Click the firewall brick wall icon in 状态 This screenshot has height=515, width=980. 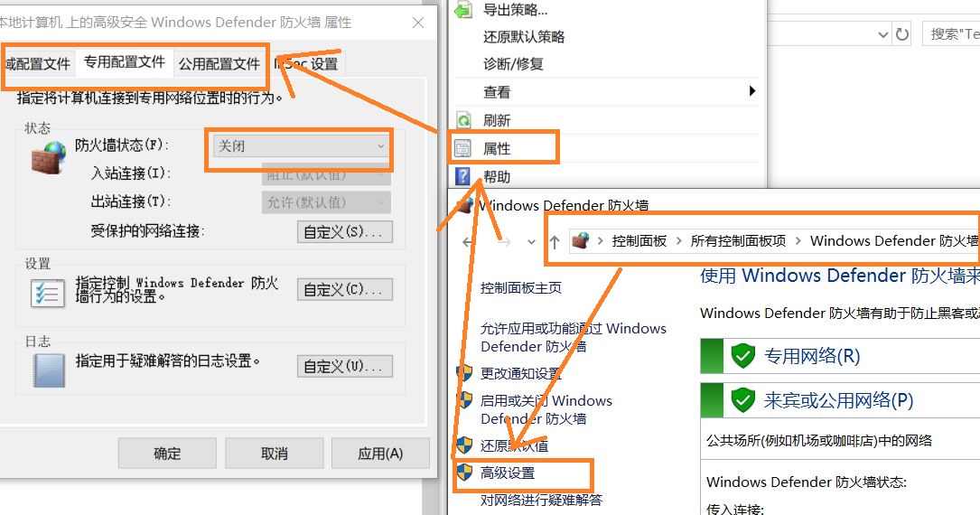pyautogui.click(x=48, y=157)
